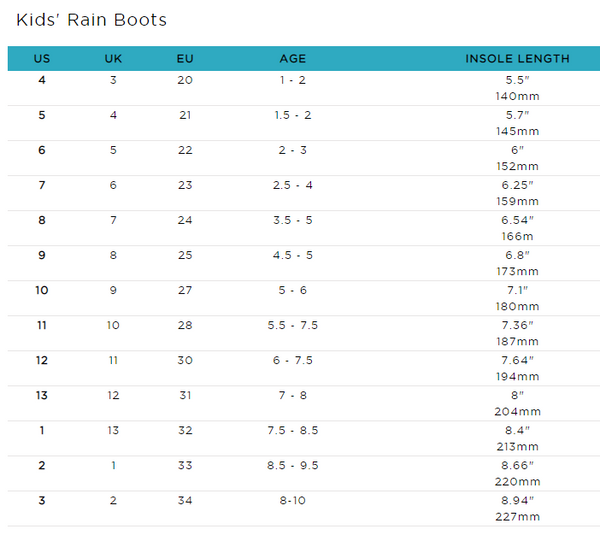Click insole length 7.1" value
600x535 pixels.
[x=517, y=290]
